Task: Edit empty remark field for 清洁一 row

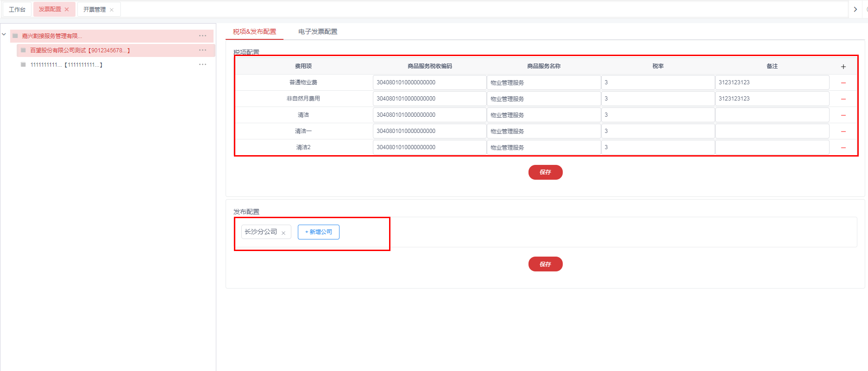Action: 772,131
